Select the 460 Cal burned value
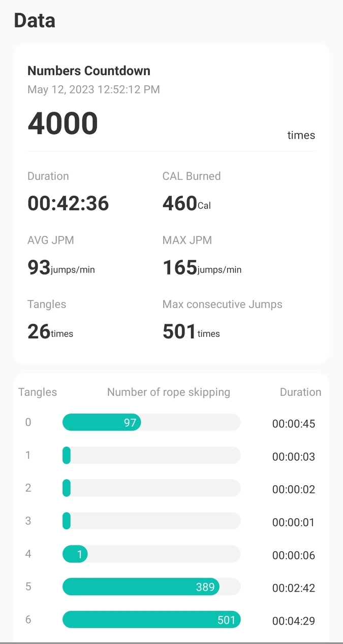Screen dimensions: 343x644 tap(186, 204)
